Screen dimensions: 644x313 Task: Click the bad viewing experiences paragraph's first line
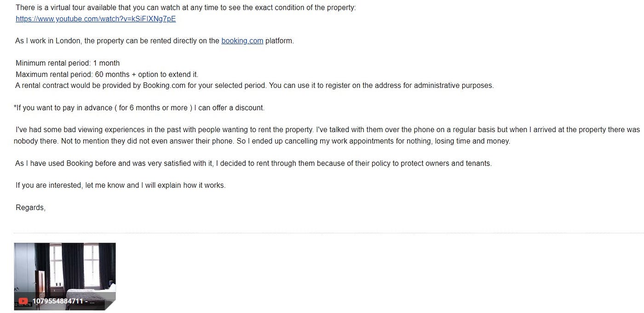(x=328, y=130)
